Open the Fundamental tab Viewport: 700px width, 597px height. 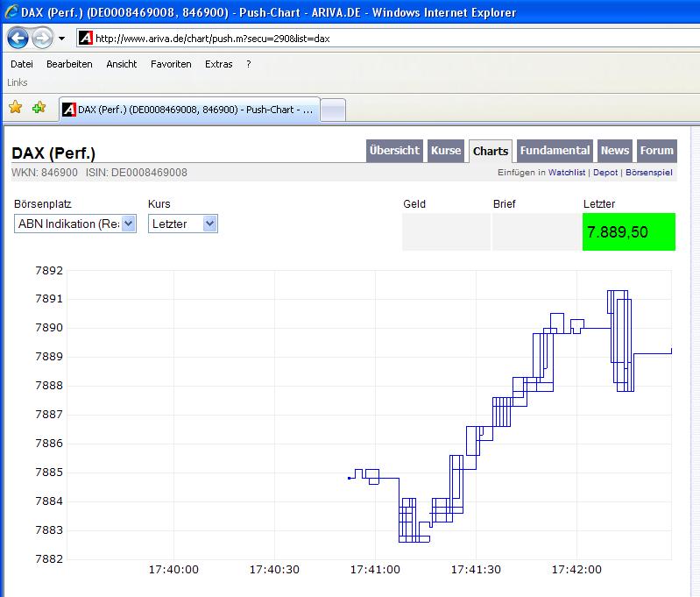coord(555,151)
